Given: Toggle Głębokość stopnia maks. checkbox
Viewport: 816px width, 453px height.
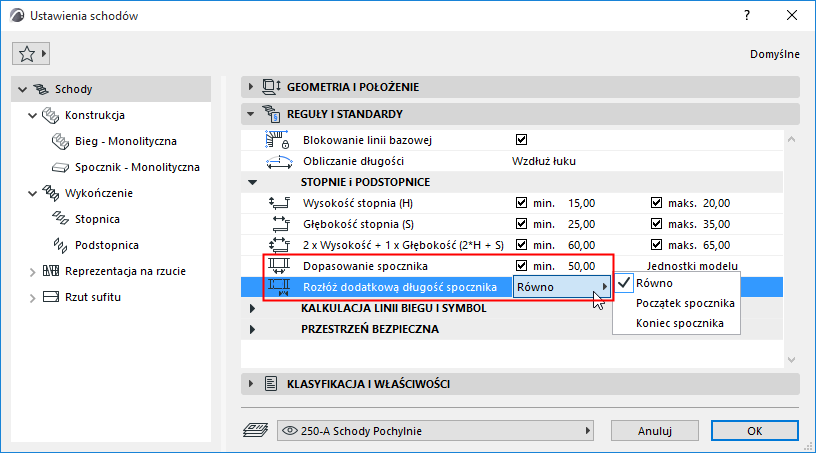Looking at the screenshot, I should pos(656,223).
